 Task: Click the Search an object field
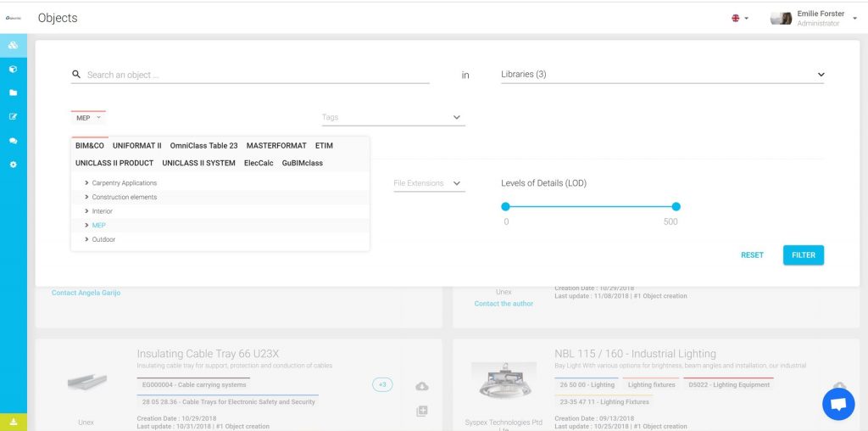[x=254, y=75]
